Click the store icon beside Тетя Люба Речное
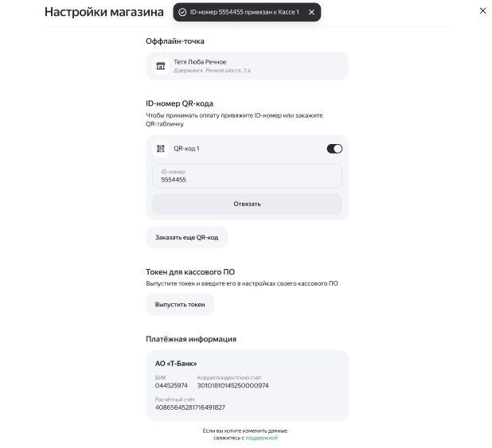 click(161, 66)
